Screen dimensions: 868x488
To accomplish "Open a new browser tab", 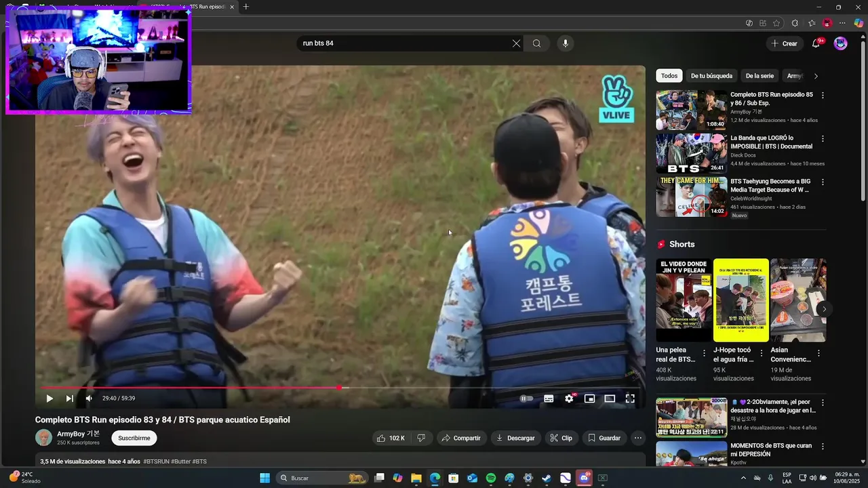I will click(x=246, y=7).
